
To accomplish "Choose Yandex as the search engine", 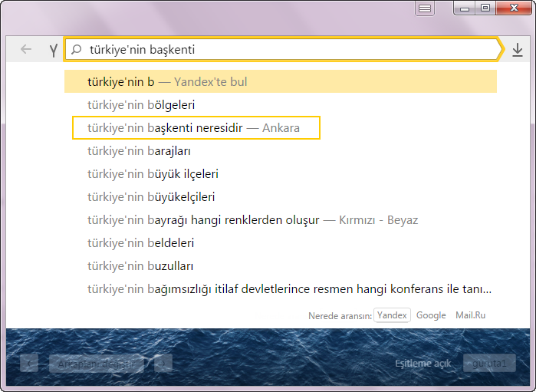I will coord(392,315).
